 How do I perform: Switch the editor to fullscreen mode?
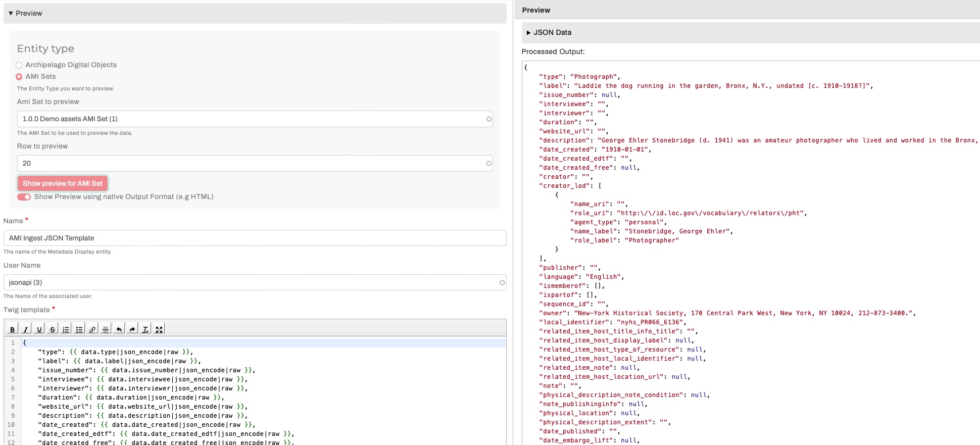pos(159,329)
